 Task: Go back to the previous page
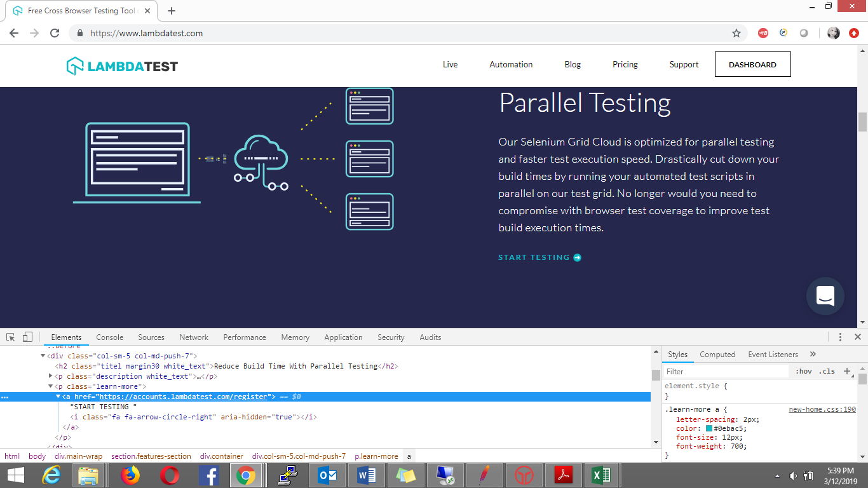tap(14, 33)
